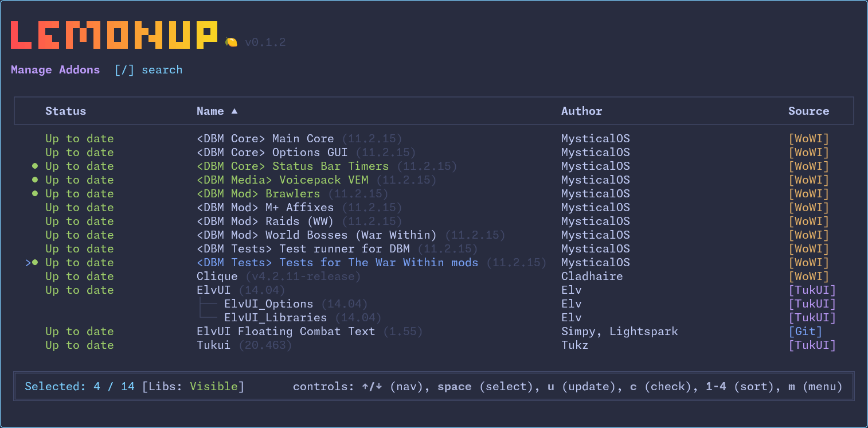Click the ascending sort triangle beside Name
The image size is (868, 428).
pos(234,111)
